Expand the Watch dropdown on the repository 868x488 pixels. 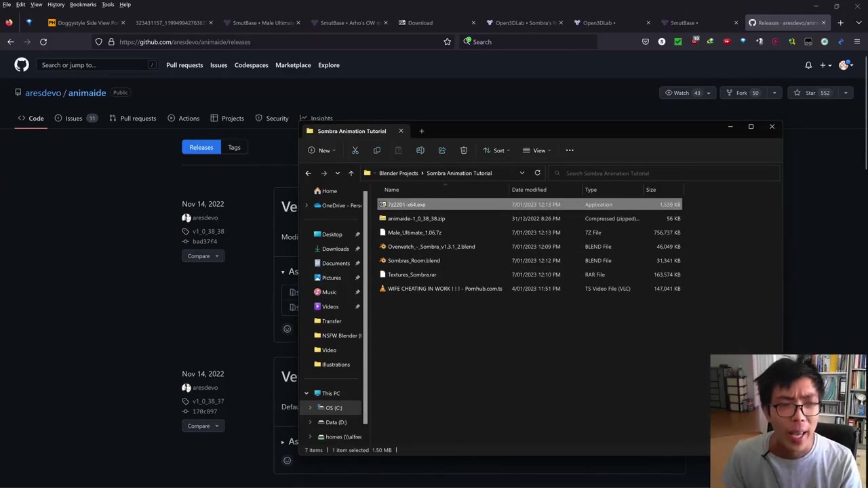tap(708, 93)
